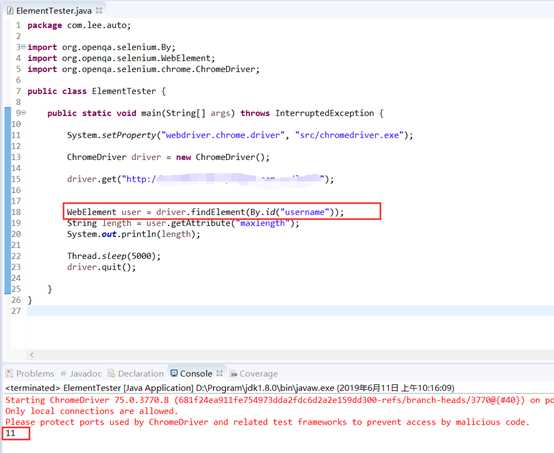Click line number 27 in the gutter
554x453 pixels.
[x=16, y=311]
